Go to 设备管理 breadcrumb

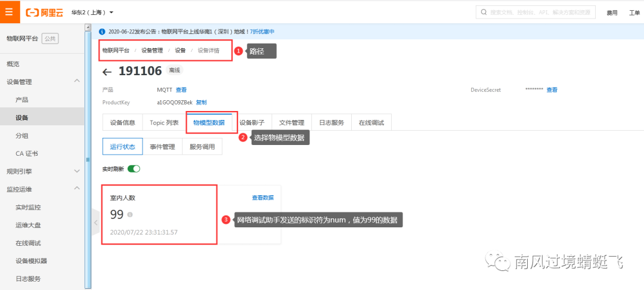(x=152, y=51)
